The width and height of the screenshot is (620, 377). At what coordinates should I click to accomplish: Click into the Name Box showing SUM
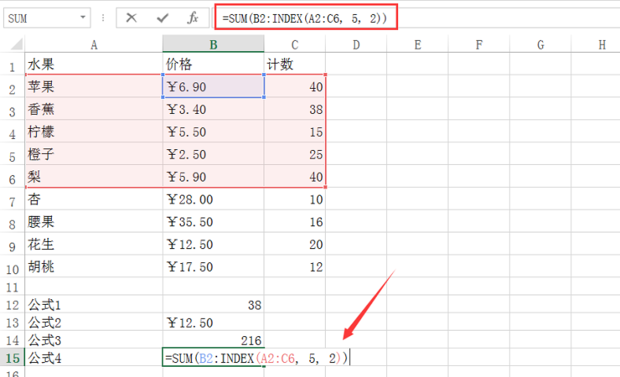[x=41, y=18]
